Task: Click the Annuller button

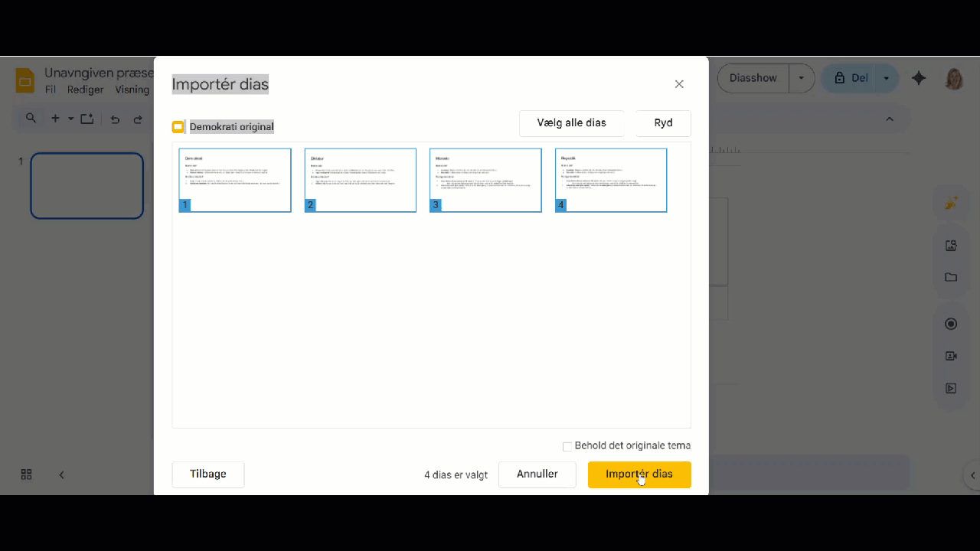Action: [537, 474]
